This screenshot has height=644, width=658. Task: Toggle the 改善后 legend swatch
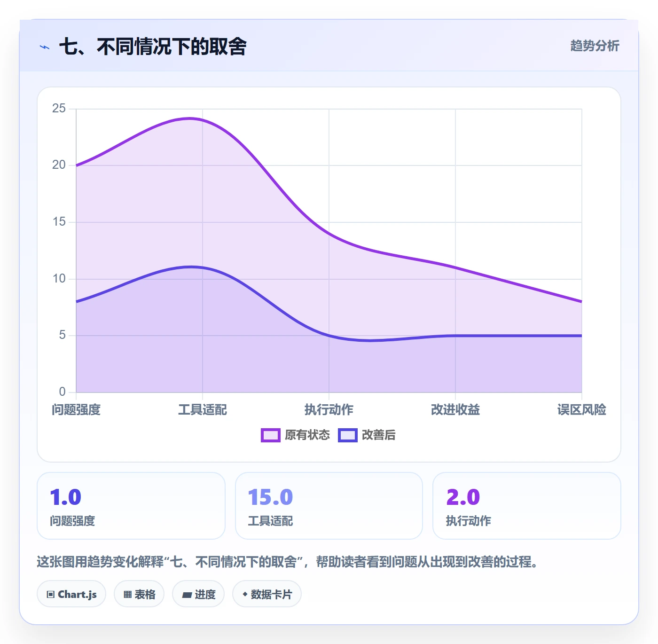click(347, 435)
